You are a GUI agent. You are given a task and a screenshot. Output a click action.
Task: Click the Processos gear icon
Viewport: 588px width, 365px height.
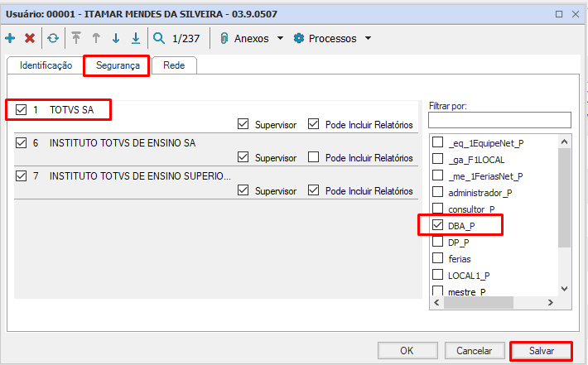pos(299,38)
